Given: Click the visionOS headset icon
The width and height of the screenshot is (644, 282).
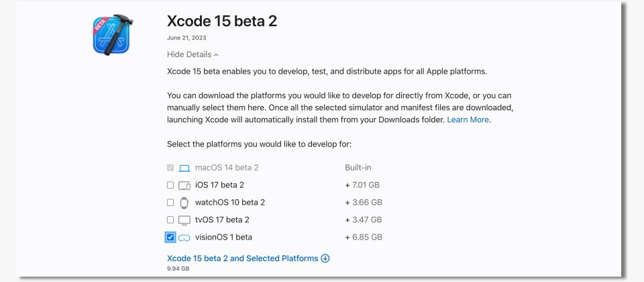Looking at the screenshot, I should 184,238.
